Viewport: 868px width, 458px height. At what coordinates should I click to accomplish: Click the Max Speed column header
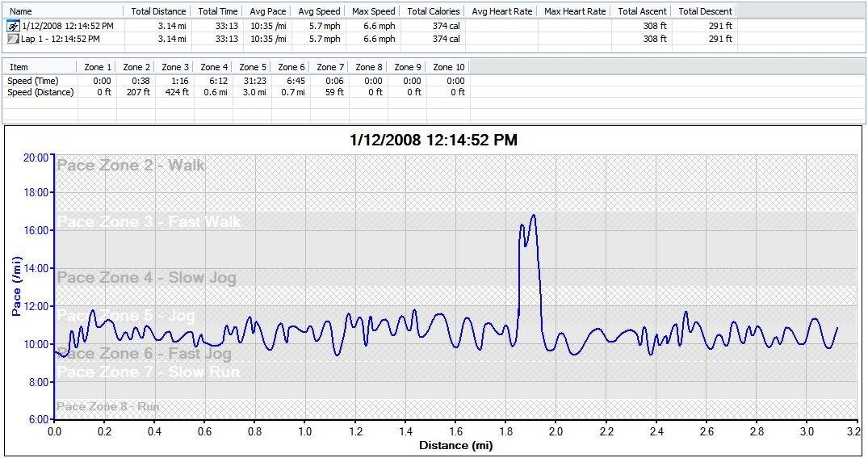tap(373, 11)
